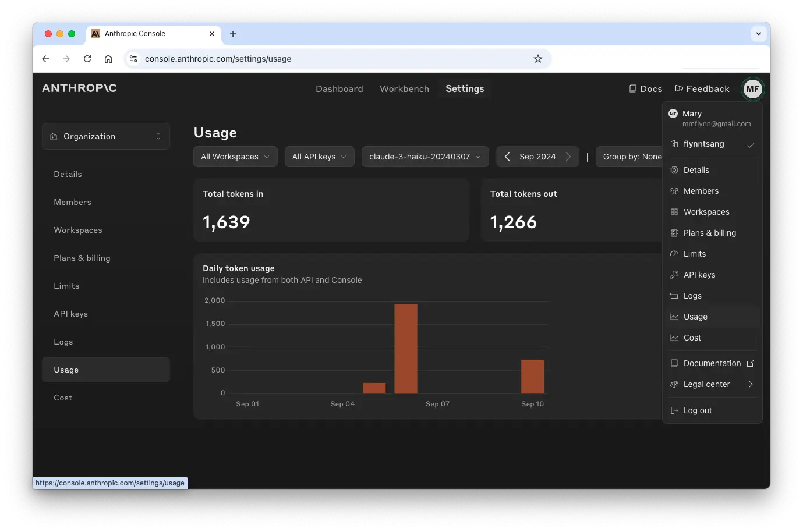Select Usage in the left sidebar
Viewport: 803px width, 532px height.
pyautogui.click(x=106, y=370)
